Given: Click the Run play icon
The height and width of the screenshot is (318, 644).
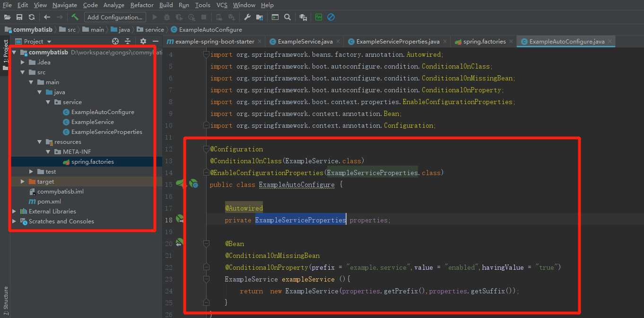Looking at the screenshot, I should tap(155, 17).
